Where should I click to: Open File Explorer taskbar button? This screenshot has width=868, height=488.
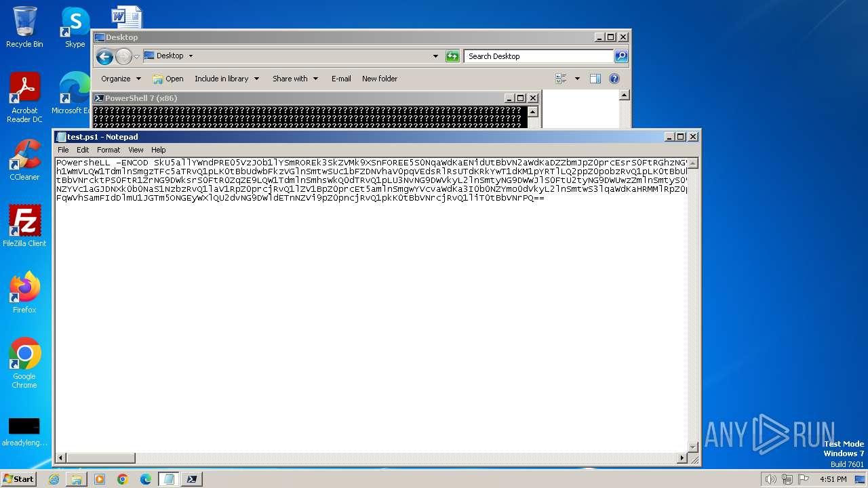pos(77,479)
